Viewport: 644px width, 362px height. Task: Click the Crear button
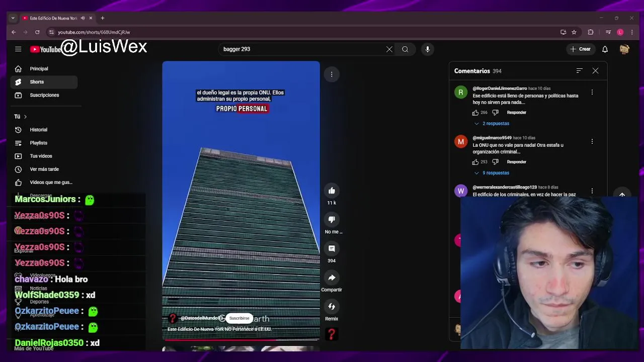tap(580, 49)
